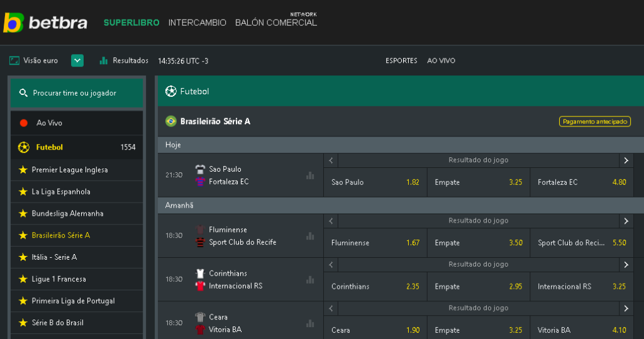Screen dimensions: 644x339
Task: Click the Visão euro screen icon
Action: point(14,61)
